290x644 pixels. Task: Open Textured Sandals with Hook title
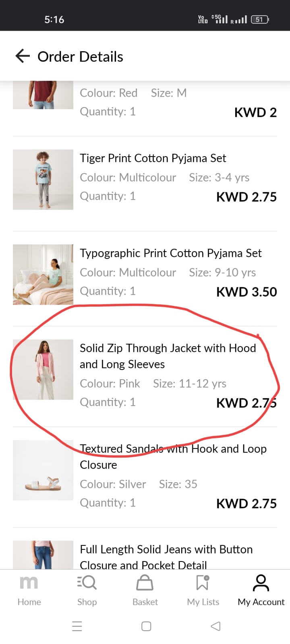click(x=173, y=456)
